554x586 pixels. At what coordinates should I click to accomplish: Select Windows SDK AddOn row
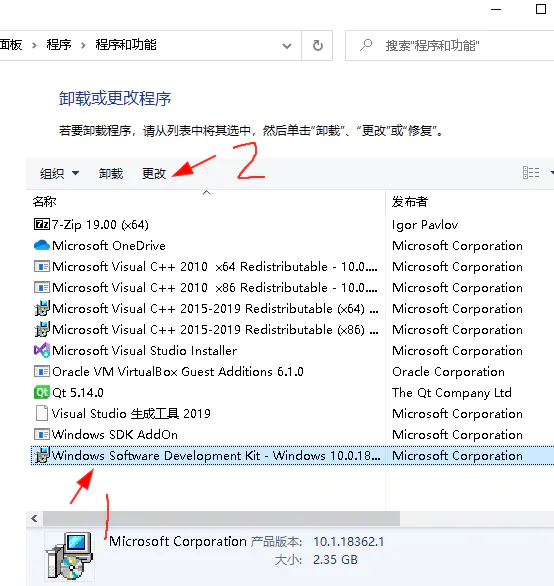(x=293, y=434)
